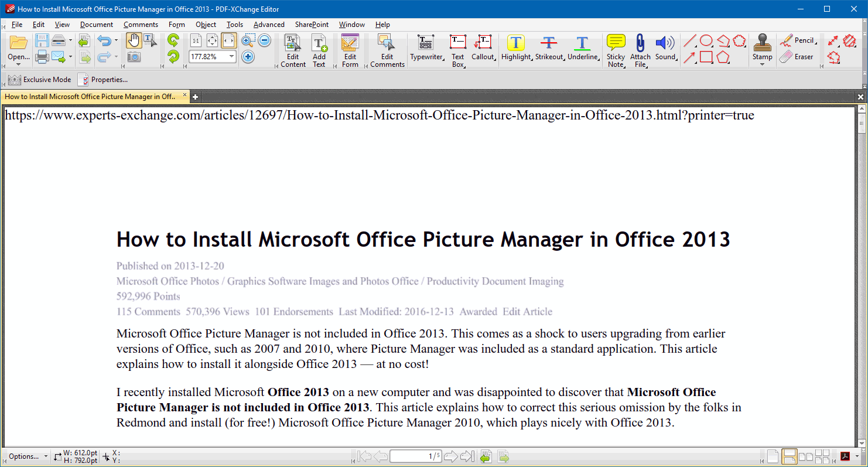This screenshot has width=868, height=467.
Task: Click the Zoom Out minus icon
Action: click(264, 40)
